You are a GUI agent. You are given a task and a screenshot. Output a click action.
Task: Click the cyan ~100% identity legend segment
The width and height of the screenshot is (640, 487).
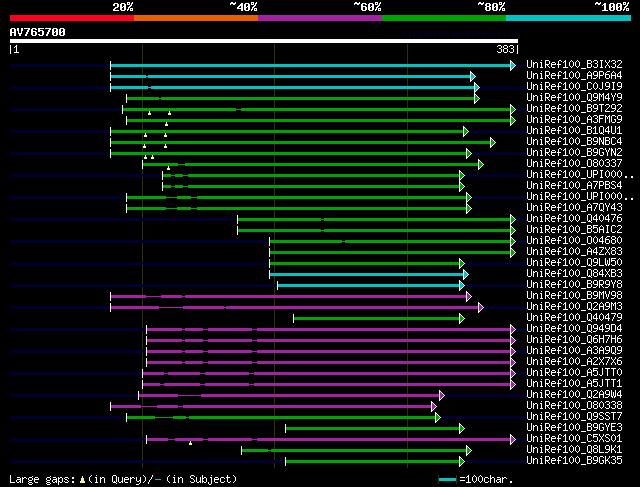(568, 18)
